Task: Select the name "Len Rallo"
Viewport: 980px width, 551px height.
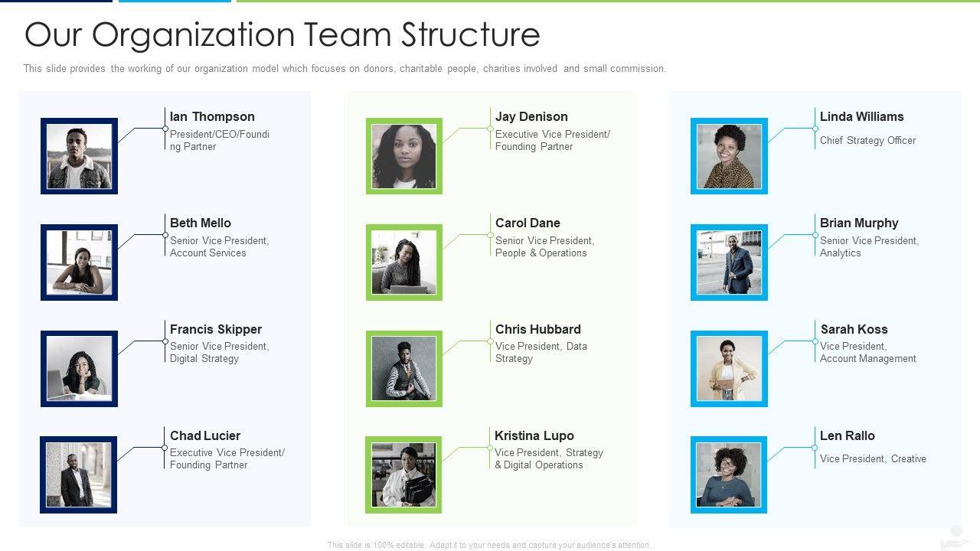Action: 848,435
